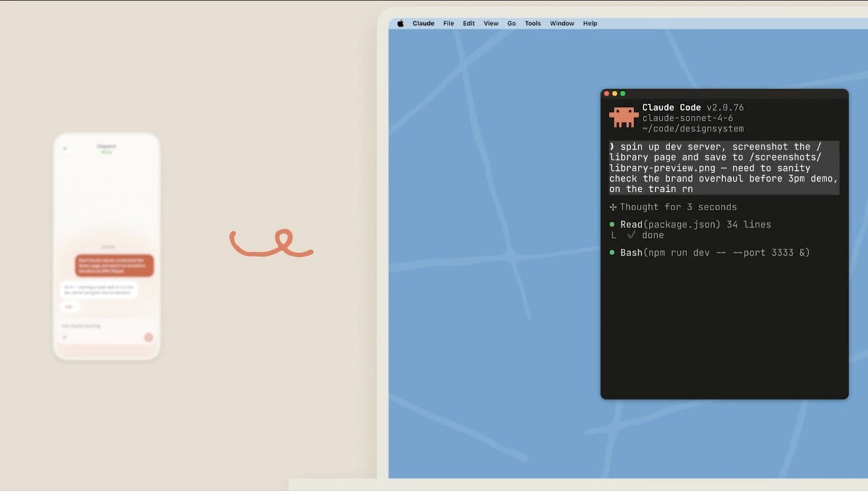This screenshot has width=868, height=491.
Task: Tap the Dispatch title on the phone
Action: 107,146
